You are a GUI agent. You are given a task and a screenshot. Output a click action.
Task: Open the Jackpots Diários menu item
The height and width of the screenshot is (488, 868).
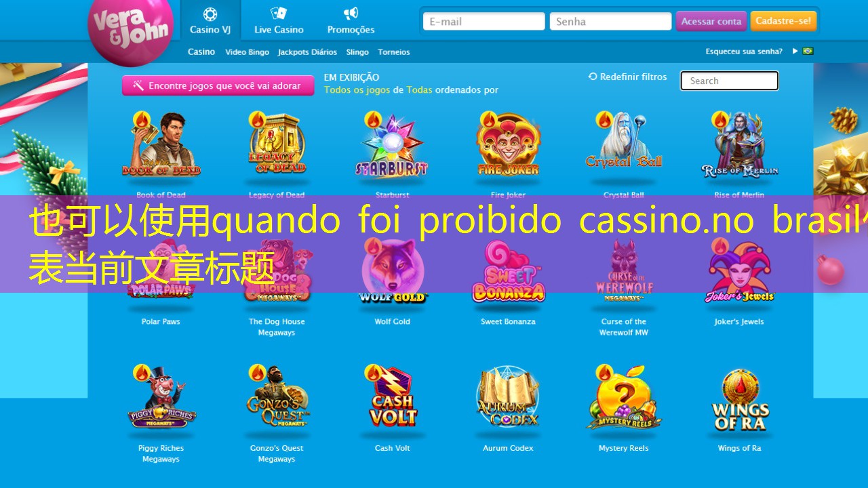(307, 52)
